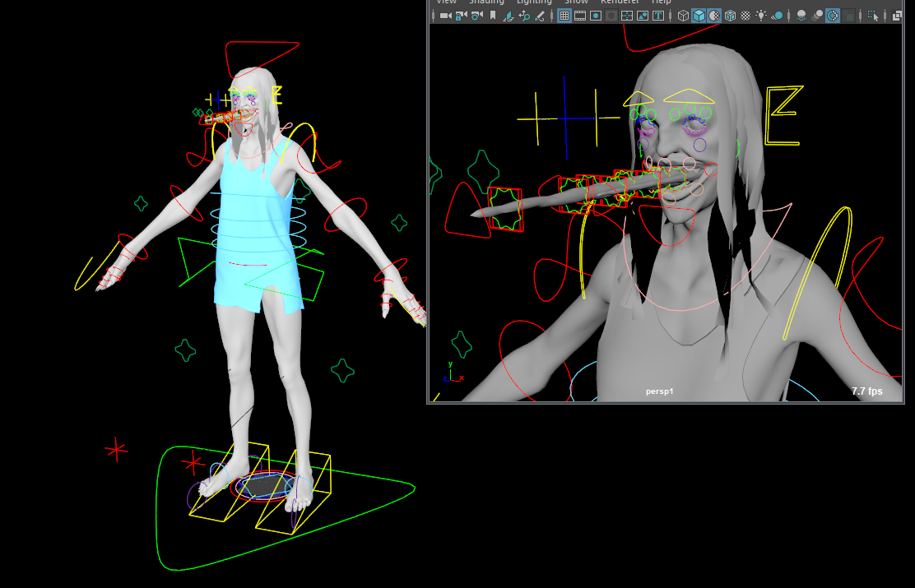Toggle the Resolution Gate display
Screen dimensions: 915x588
[x=596, y=16]
